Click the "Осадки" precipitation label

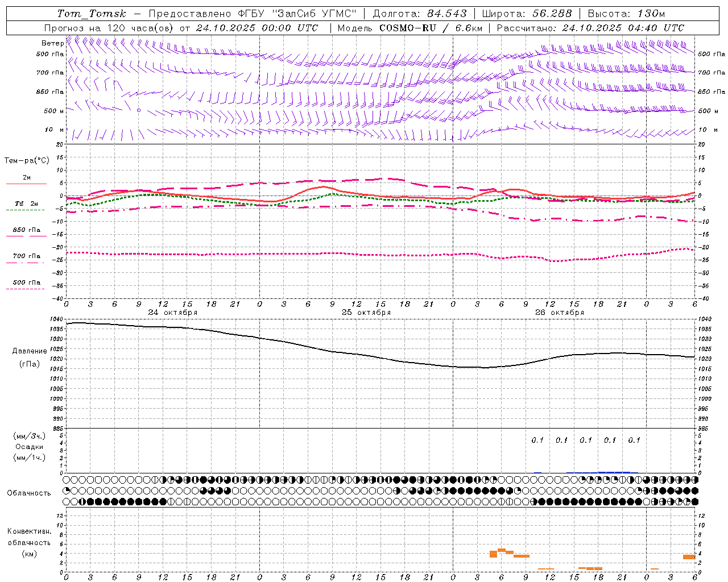[30, 447]
